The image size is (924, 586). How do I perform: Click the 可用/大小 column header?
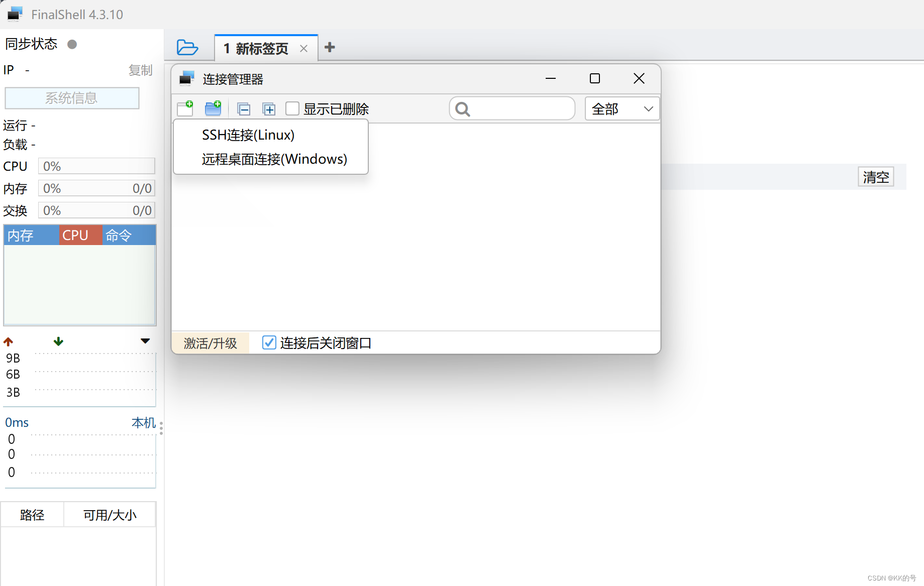[x=110, y=515]
